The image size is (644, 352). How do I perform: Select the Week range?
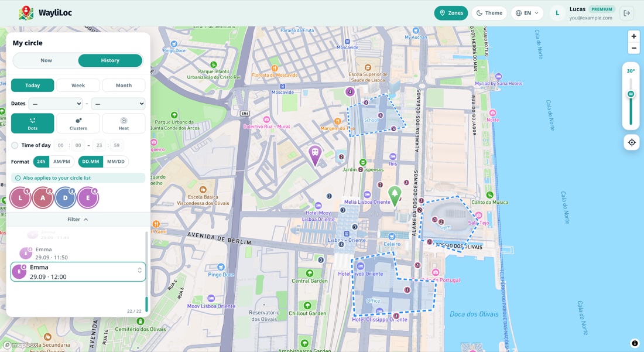coord(78,86)
